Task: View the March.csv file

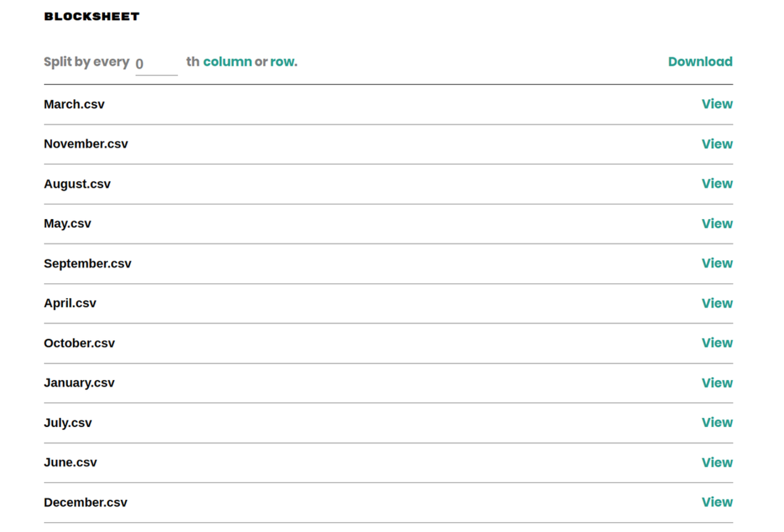Action: tap(717, 104)
